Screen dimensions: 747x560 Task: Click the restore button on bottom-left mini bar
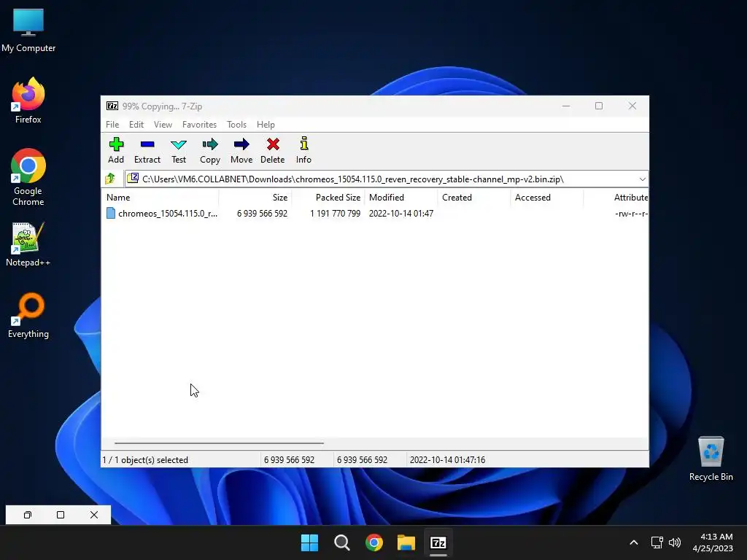tap(28, 515)
